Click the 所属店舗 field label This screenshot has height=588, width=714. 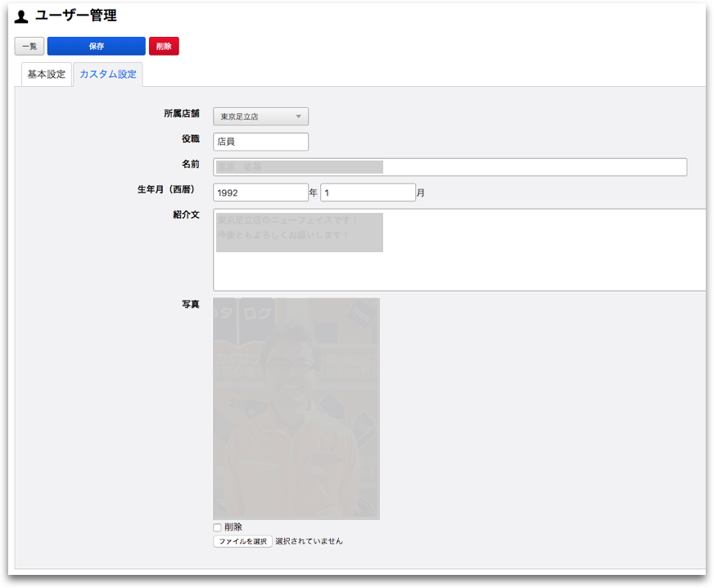pyautogui.click(x=181, y=114)
